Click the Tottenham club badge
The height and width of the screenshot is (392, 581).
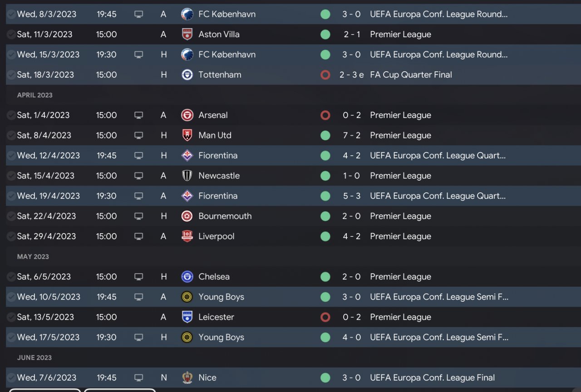click(187, 75)
